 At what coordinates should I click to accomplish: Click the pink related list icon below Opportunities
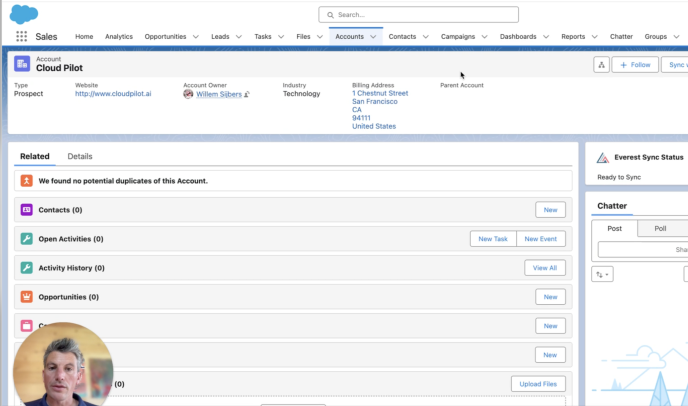coord(27,326)
